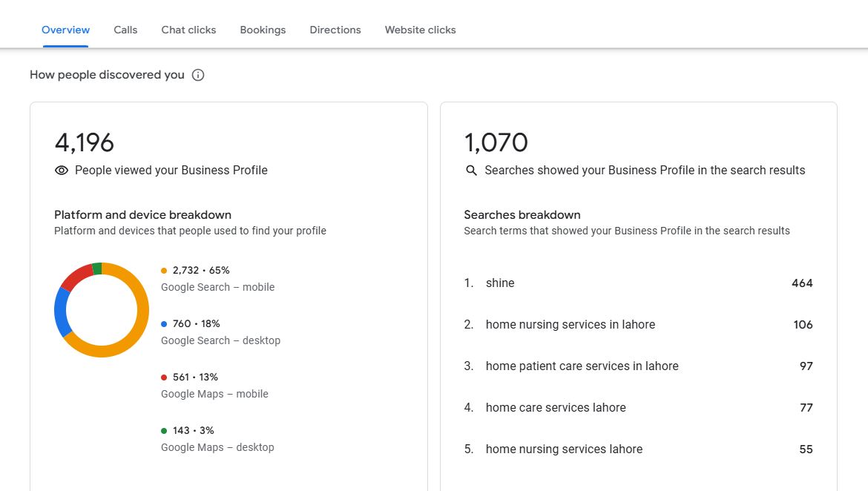
Task: Go to the Bookings tab
Action: point(263,30)
